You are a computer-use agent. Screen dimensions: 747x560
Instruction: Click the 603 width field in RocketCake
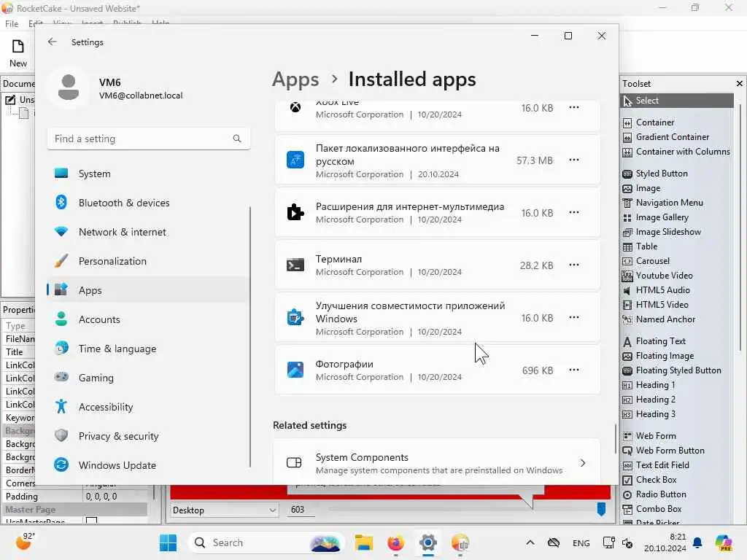(x=301, y=510)
